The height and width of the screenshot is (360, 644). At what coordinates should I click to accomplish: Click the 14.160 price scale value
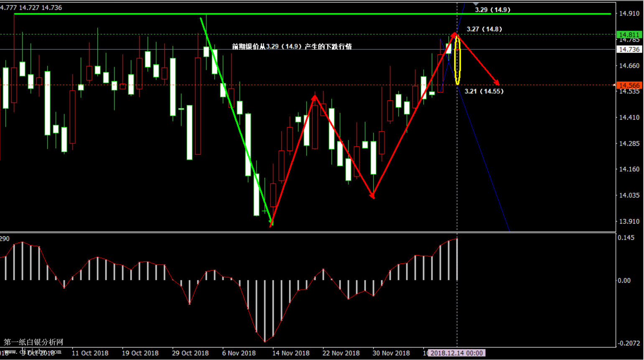(629, 169)
